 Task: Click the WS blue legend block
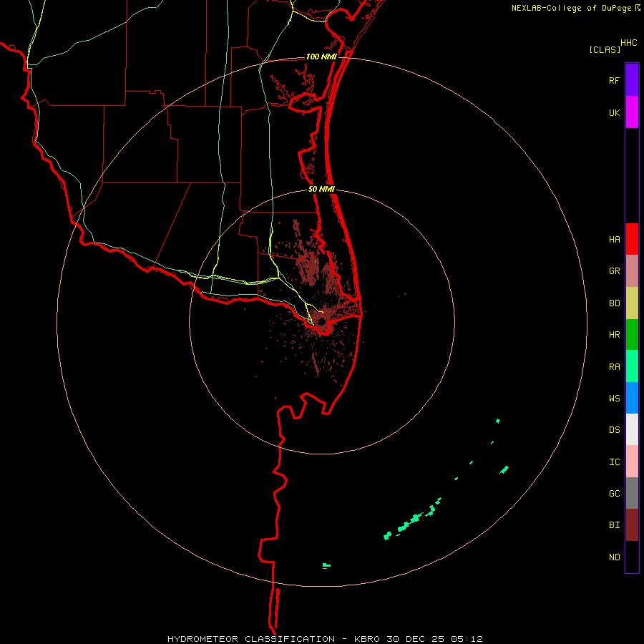click(632, 398)
